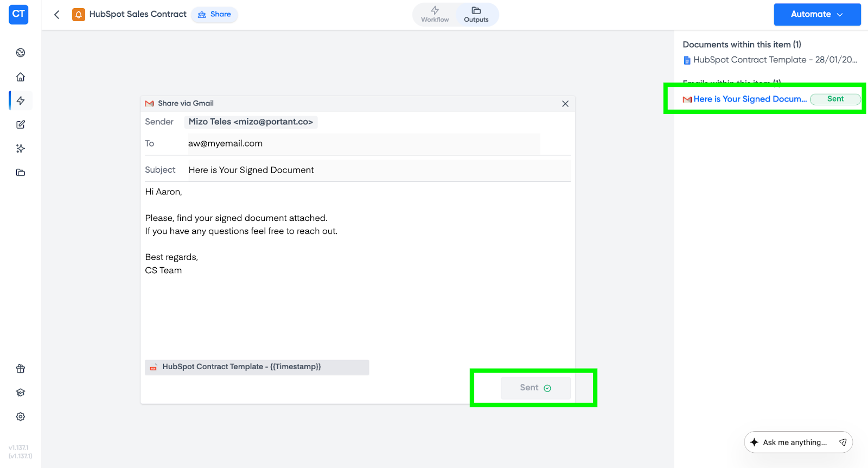Open HubSpot Contract Template document link
The width and height of the screenshot is (868, 468).
(774, 60)
